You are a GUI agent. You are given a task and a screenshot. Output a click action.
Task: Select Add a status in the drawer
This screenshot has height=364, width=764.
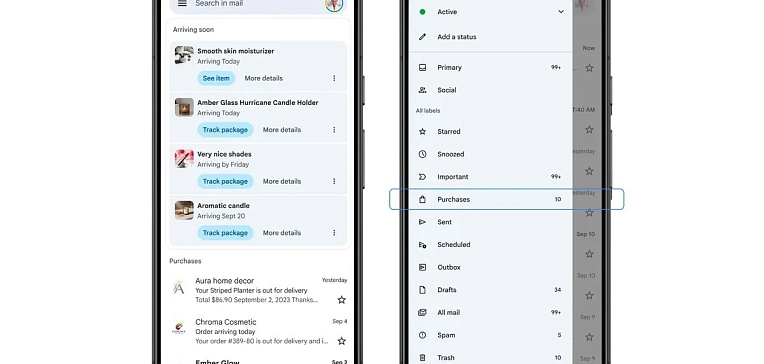[491, 37]
